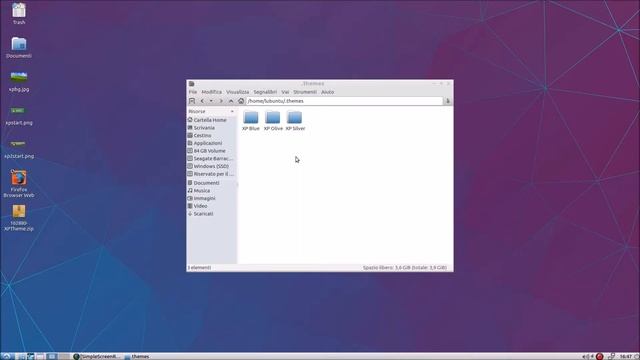Click the new tab toolbar icon
This screenshot has width=640, height=360.
click(x=192, y=101)
